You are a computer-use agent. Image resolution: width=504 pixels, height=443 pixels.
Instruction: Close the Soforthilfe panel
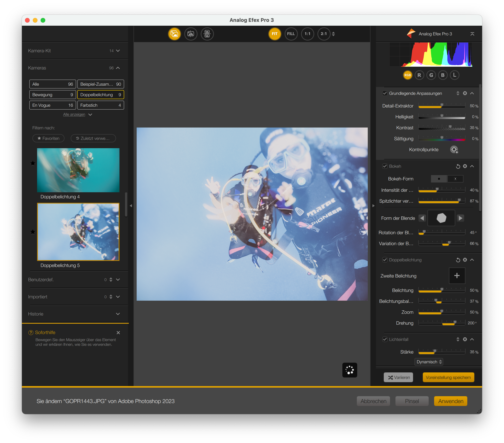pos(118,333)
